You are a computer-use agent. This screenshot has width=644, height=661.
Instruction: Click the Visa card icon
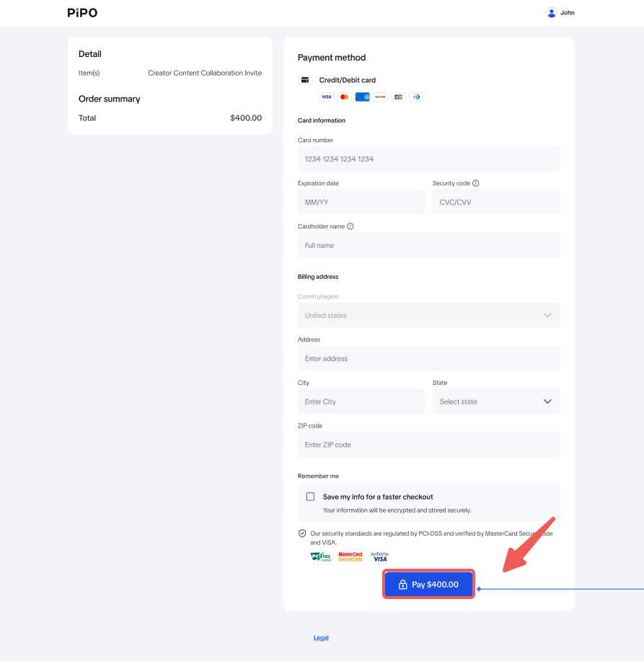tap(327, 97)
